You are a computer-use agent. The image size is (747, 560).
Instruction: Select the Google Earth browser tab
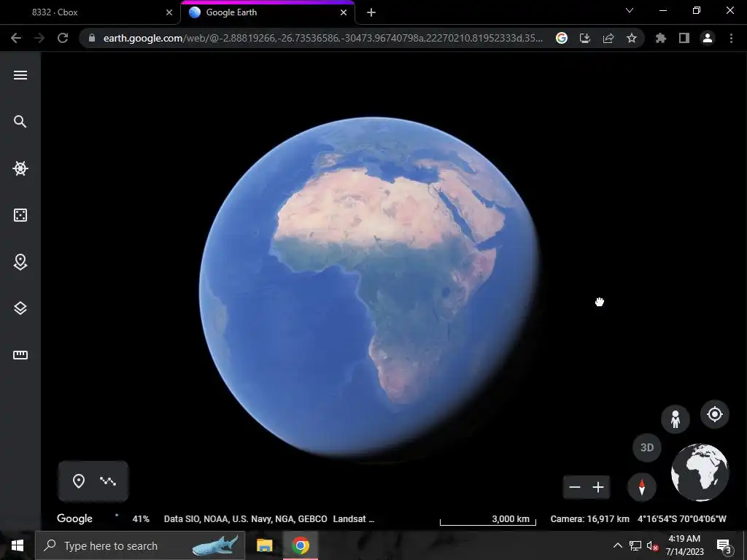coord(267,12)
